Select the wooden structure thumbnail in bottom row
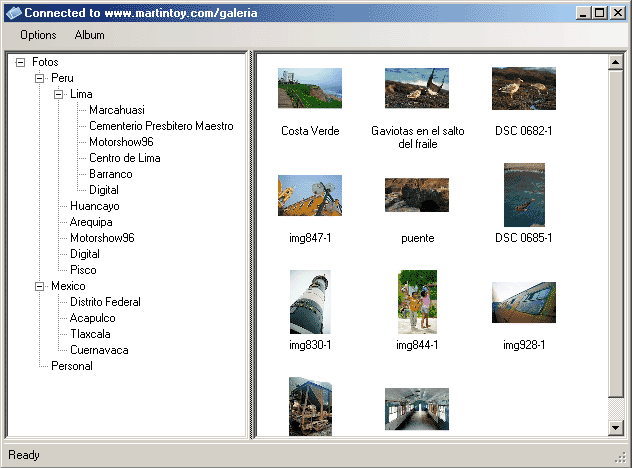Viewport: 632px width, 468px height. [x=310, y=406]
